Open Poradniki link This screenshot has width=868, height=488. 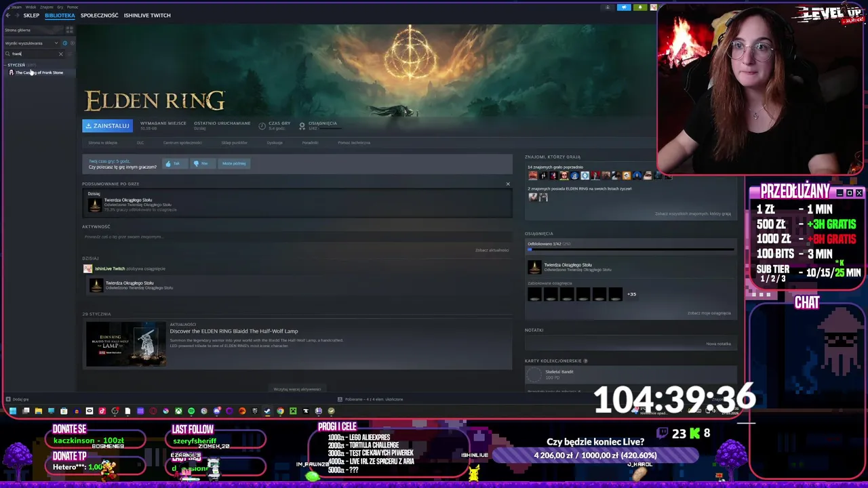point(310,143)
